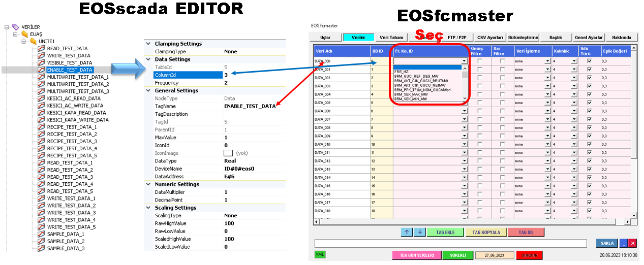Untick Sıfır Türü checkbox for DATA_005
This screenshot has height=265, width=644.
pyautogui.click(x=589, y=103)
